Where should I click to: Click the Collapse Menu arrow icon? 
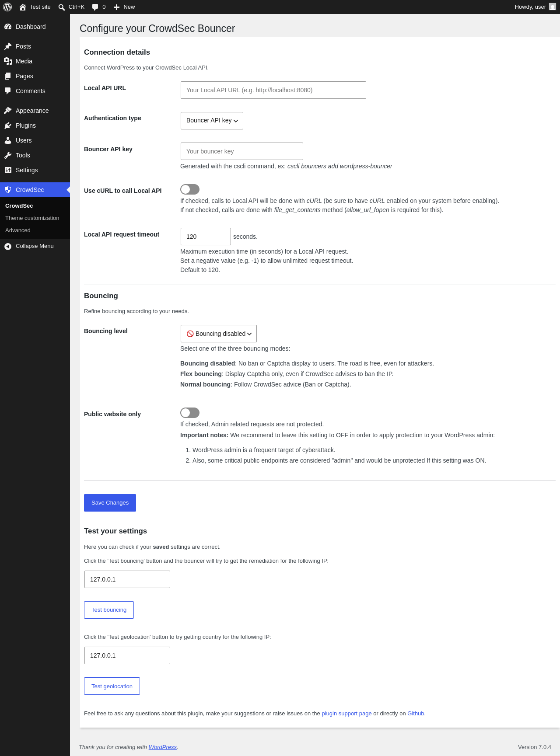tap(8, 246)
